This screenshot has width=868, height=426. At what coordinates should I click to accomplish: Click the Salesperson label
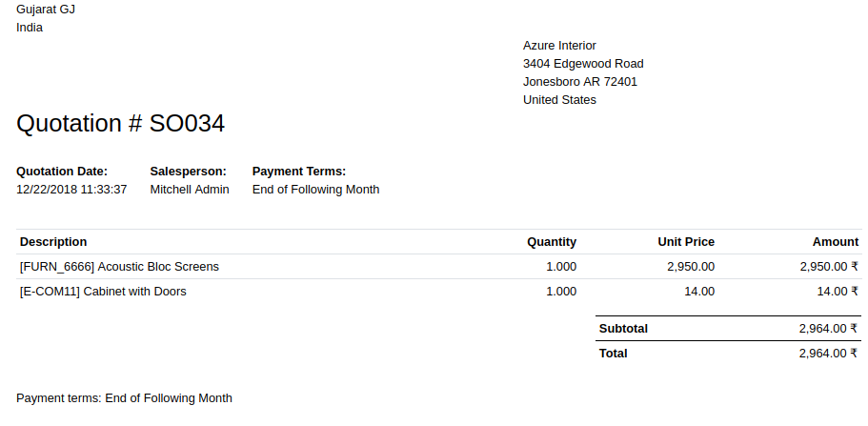189,172
